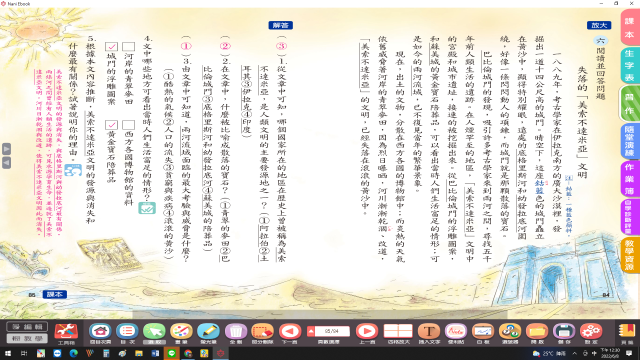
Task: Activate the arrow selection tool
Action: [x=154, y=332]
